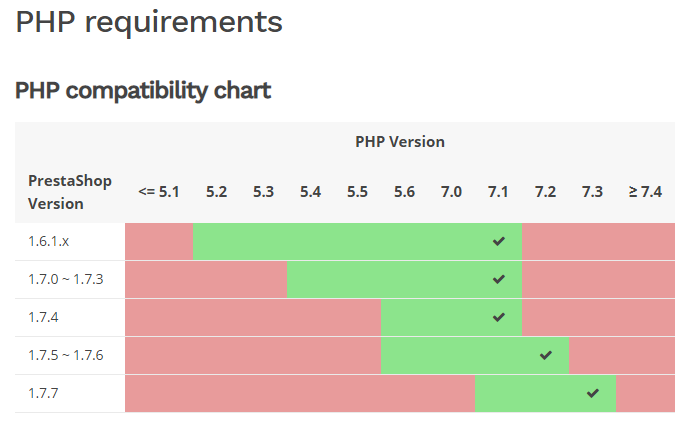Click the 1.6.1.x row label
Image resolution: width=685 pixels, height=426 pixels.
(50, 242)
